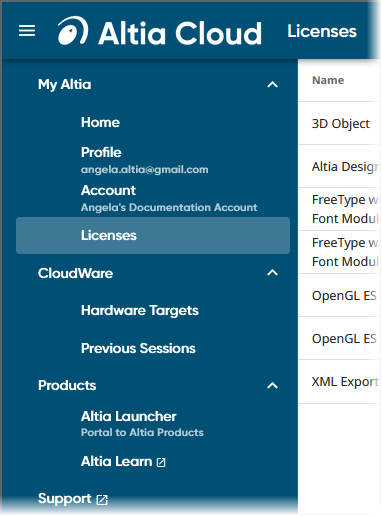Click the CloudWare section heading

[75, 273]
